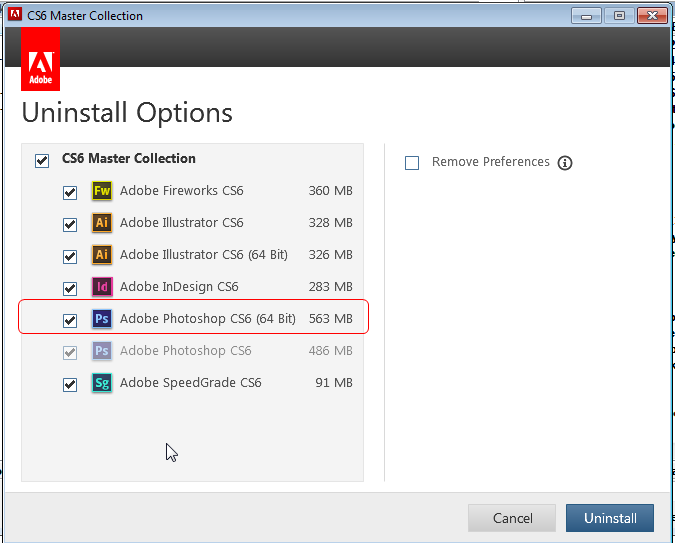Click the InDesign Id icon

(102, 287)
